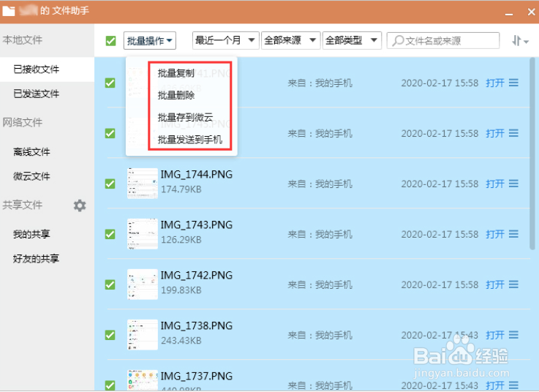
Task: Close the 文件助手 window
Action: [531, 12]
